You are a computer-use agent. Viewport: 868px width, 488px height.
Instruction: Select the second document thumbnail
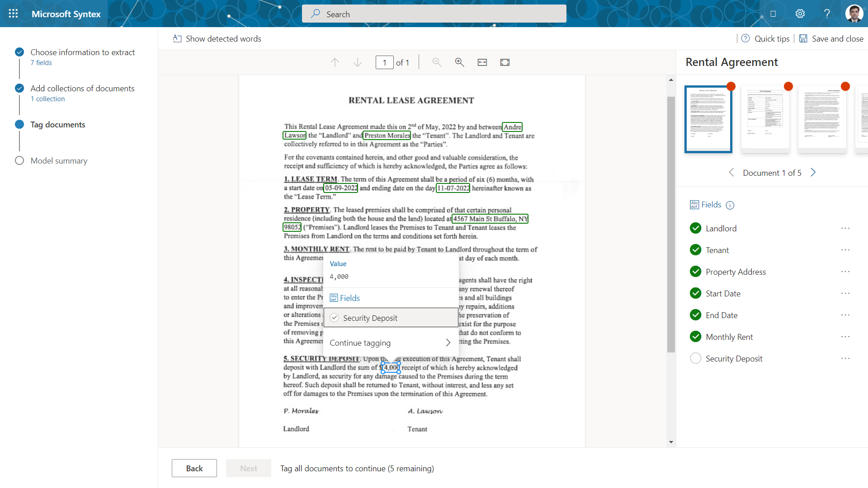(765, 118)
